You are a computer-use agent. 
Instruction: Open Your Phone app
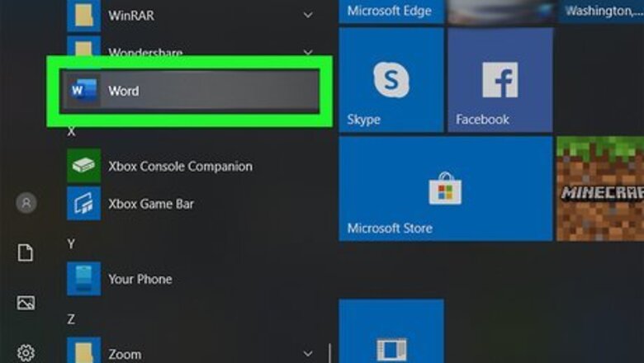coord(191,279)
